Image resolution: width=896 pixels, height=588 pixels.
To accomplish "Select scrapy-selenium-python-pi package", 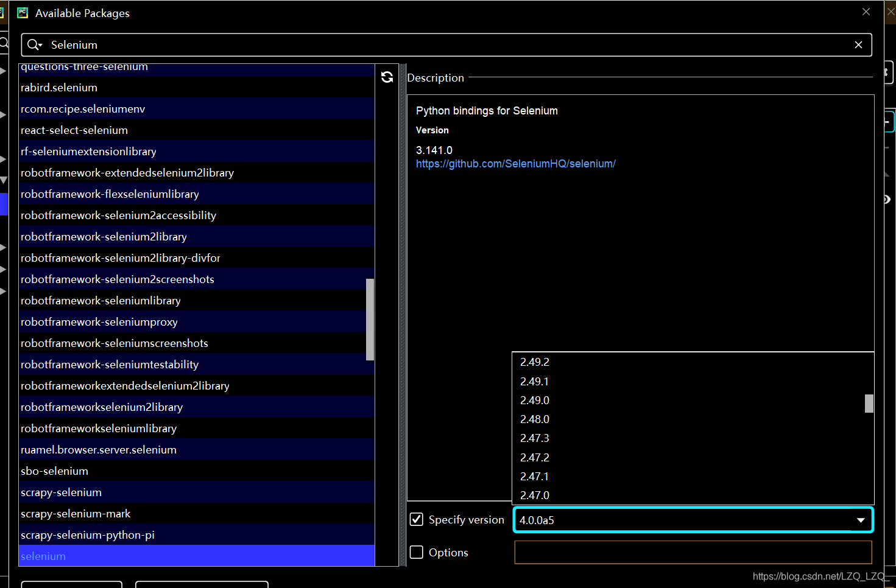I will [197, 534].
